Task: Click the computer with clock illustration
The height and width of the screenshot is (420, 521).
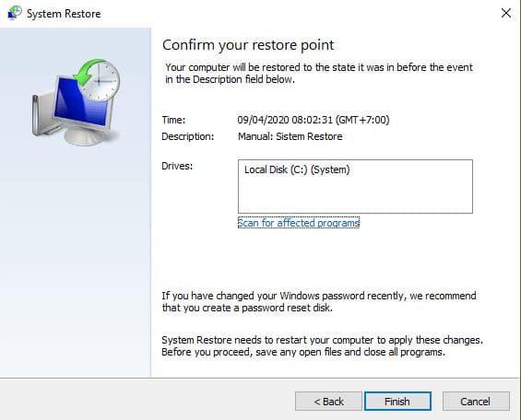Action: 77,102
